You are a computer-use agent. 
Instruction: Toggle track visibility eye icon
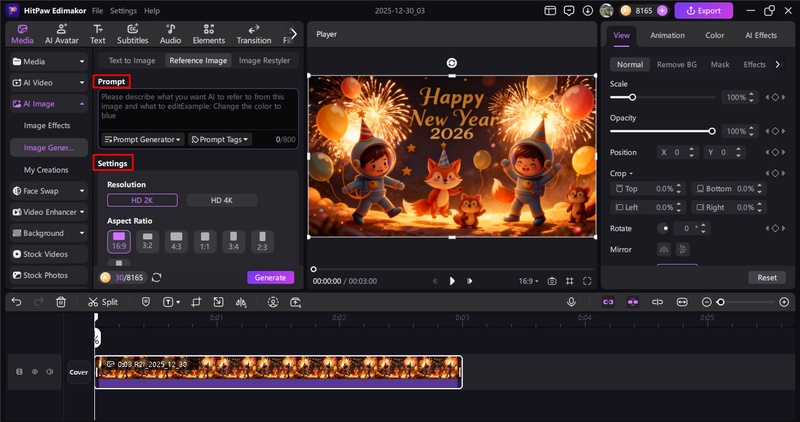[x=34, y=372]
